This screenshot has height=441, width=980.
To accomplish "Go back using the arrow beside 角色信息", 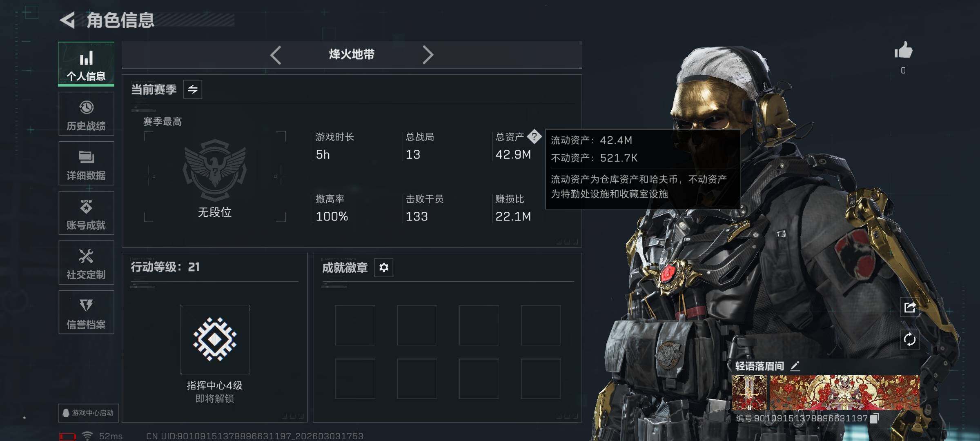I will 68,20.
